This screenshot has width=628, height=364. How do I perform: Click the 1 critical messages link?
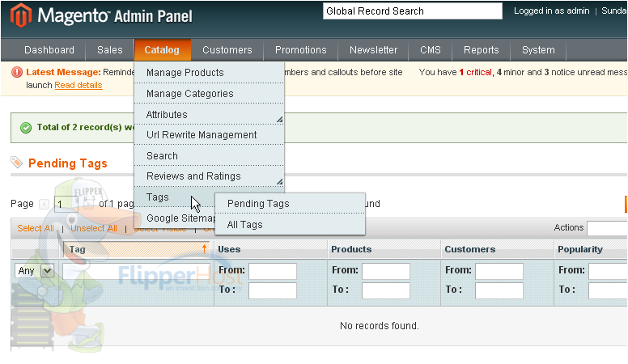coord(475,72)
